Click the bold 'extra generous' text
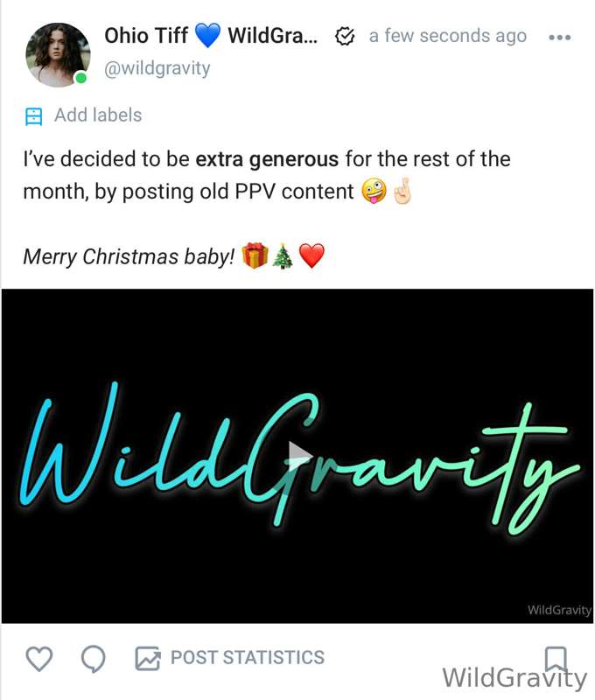595x700 pixels. click(267, 159)
